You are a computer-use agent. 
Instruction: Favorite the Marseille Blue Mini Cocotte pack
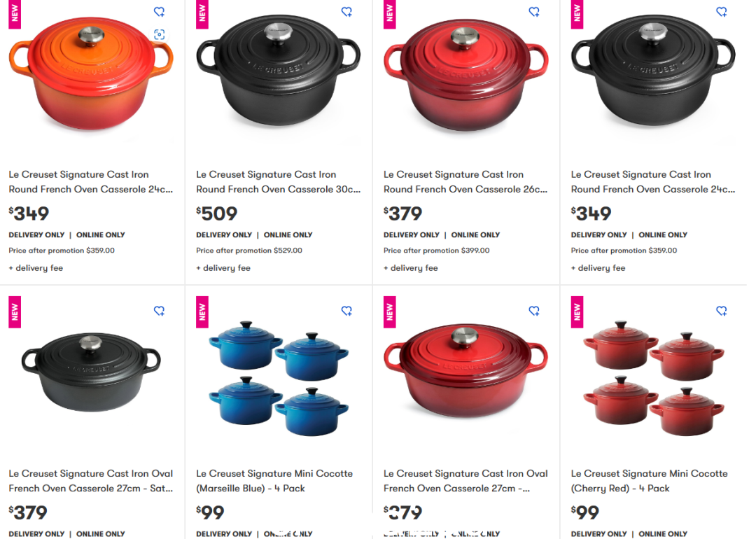pos(346,311)
